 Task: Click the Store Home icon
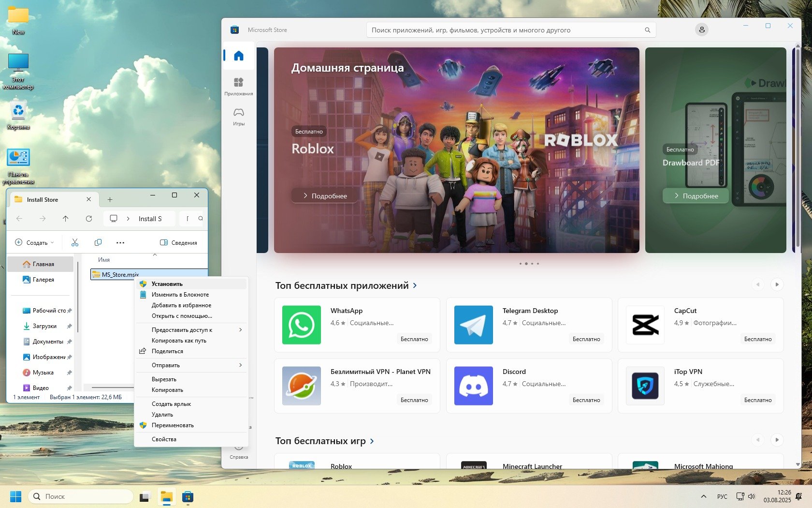(238, 56)
